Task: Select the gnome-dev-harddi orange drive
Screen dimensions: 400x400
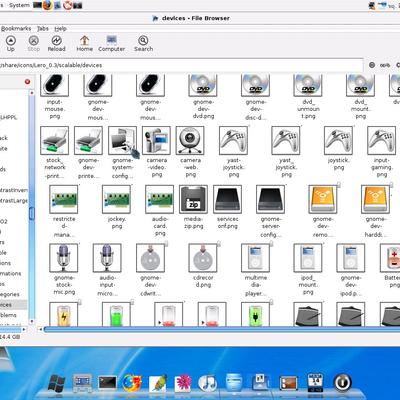Action: [x=375, y=199]
